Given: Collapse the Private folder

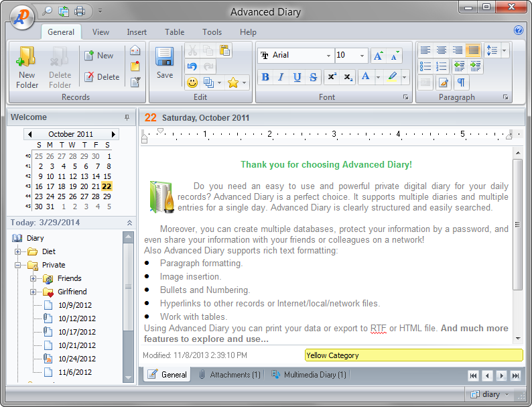Looking at the screenshot, I should pos(17,265).
